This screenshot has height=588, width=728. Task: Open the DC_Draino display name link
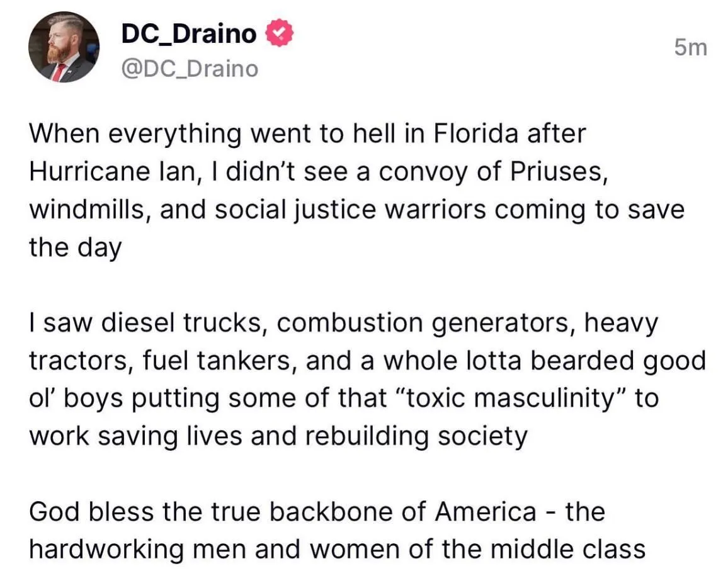tap(189, 34)
